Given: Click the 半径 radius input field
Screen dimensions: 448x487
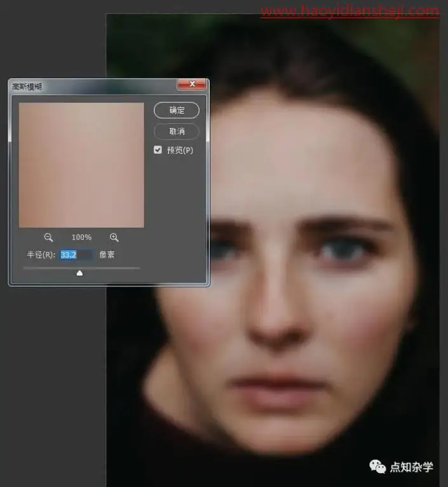Looking at the screenshot, I should [x=76, y=255].
